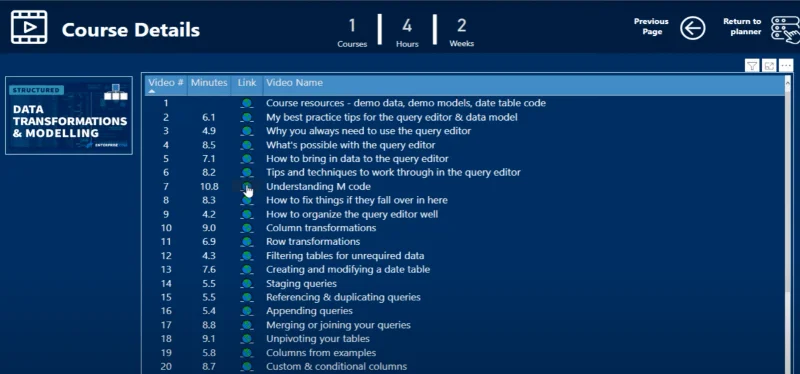Open the globe link for 'Understanding M code'

(247, 186)
